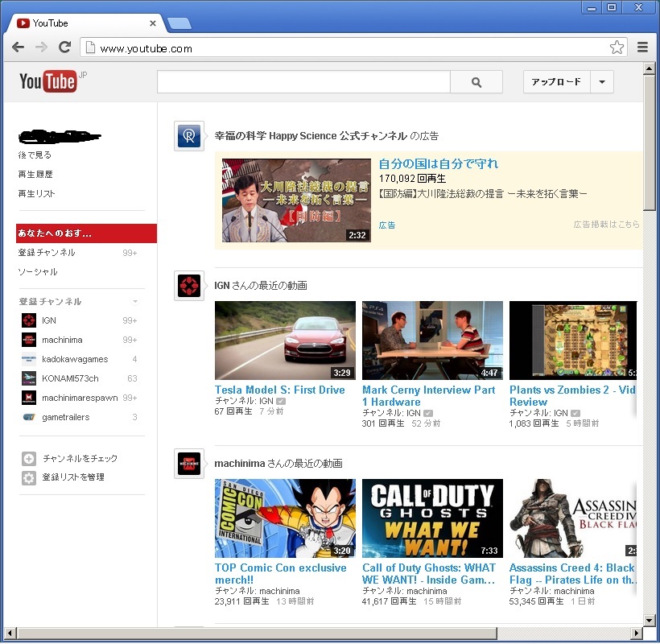Screen dimensions: 660x644
Task: Open Tesla Model S: First Drive link
Action: [x=279, y=390]
